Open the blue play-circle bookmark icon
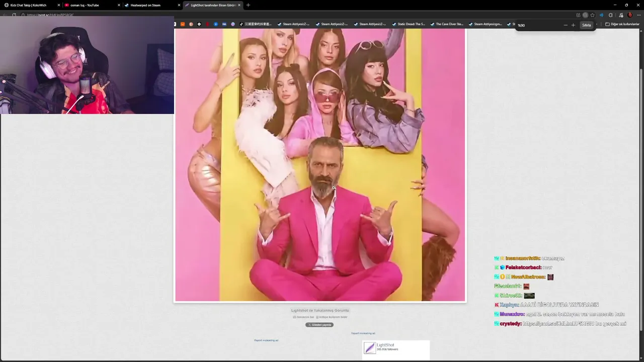 [216, 24]
